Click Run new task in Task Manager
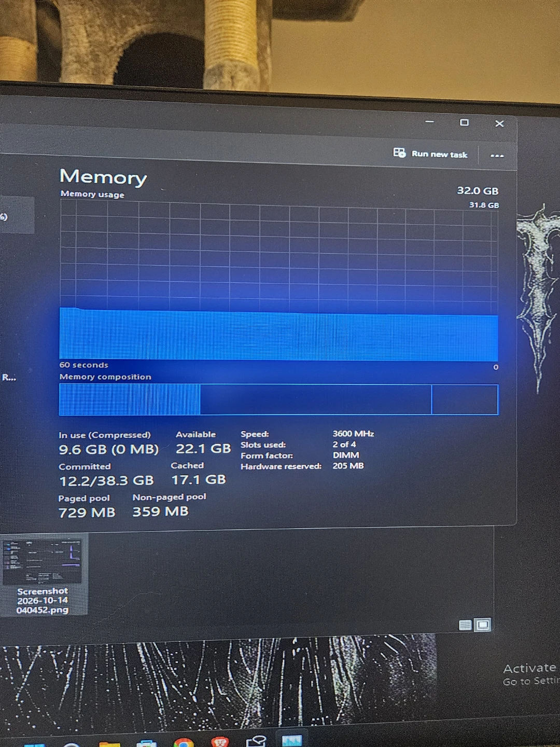 pos(430,154)
